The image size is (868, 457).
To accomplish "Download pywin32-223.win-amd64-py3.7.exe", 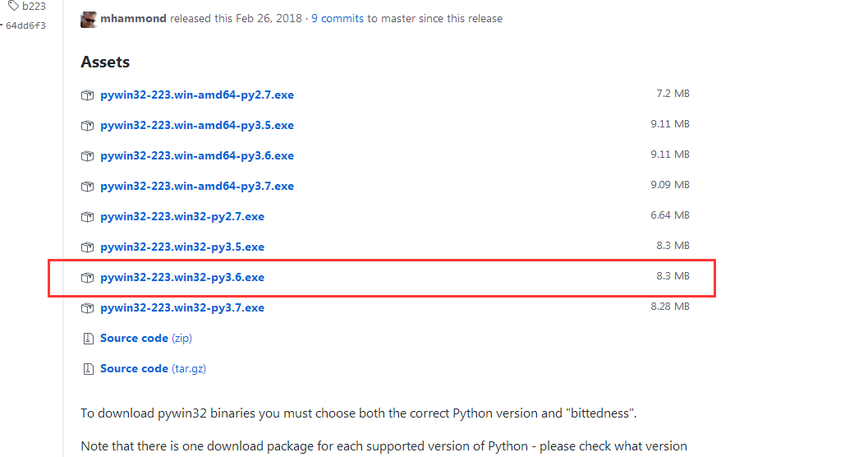I will tap(197, 187).
